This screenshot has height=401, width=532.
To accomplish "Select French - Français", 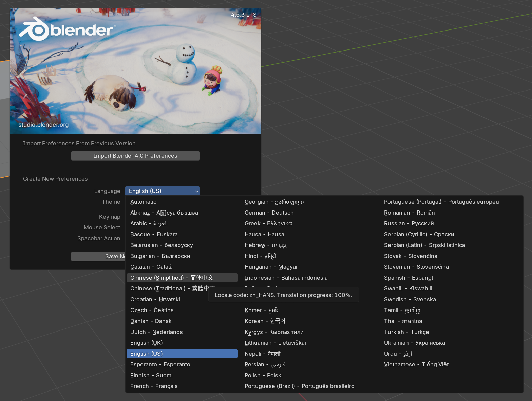I will [x=182, y=386].
